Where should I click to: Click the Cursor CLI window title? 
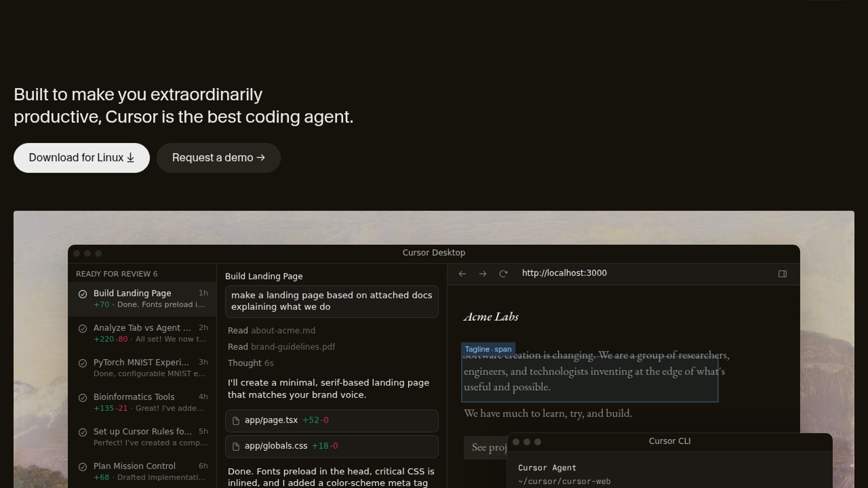pyautogui.click(x=670, y=441)
